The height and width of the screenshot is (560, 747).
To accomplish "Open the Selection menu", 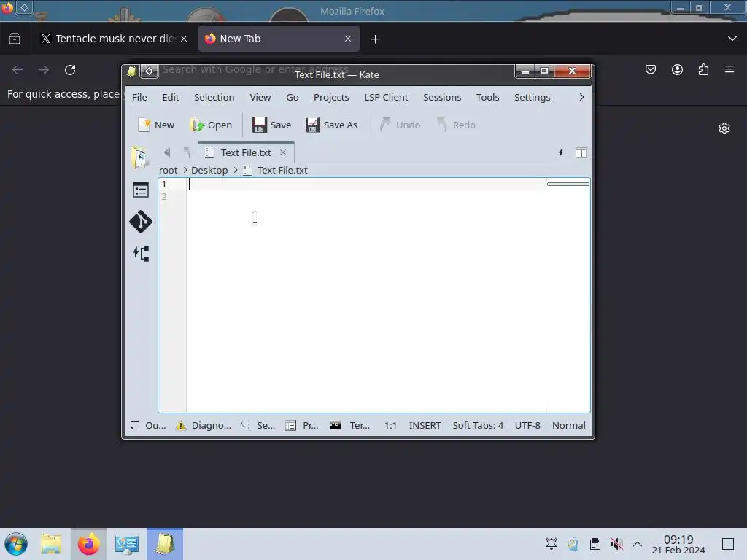I will pyautogui.click(x=214, y=97).
